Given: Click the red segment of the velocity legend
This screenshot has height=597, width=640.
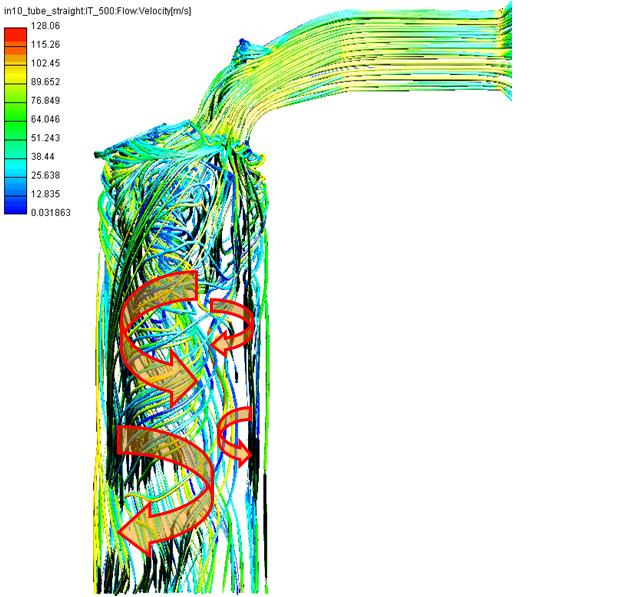Looking at the screenshot, I should tap(16, 37).
